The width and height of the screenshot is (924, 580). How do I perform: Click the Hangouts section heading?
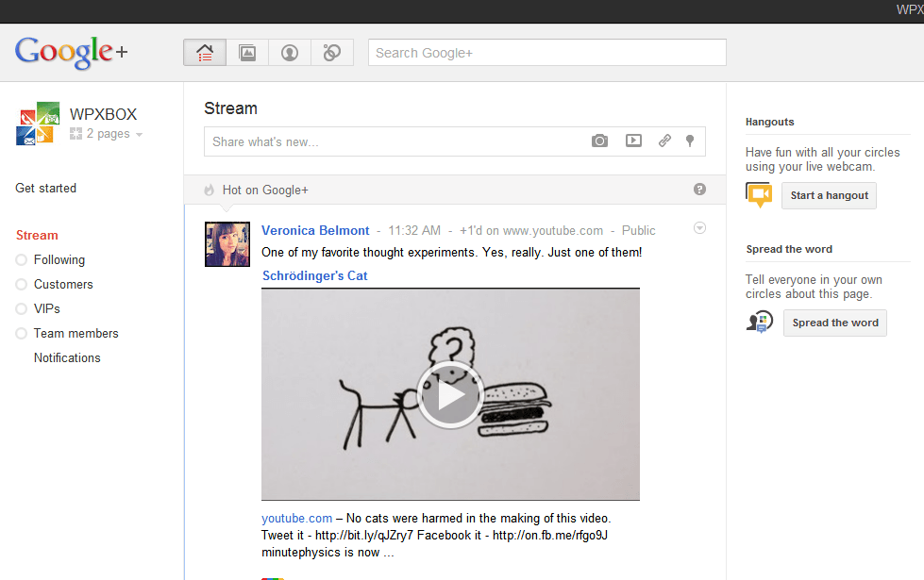point(769,122)
